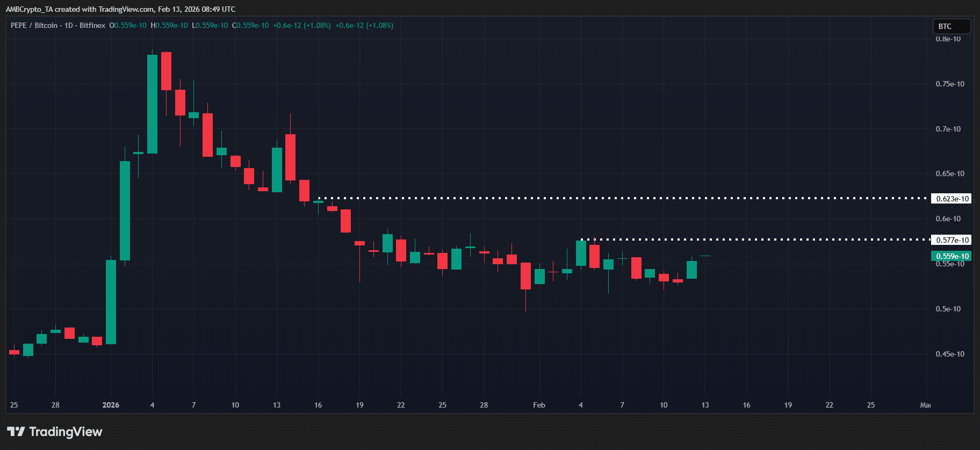Click the Bitfinex exchange name in legend
The width and height of the screenshot is (980, 450).
point(92,25)
